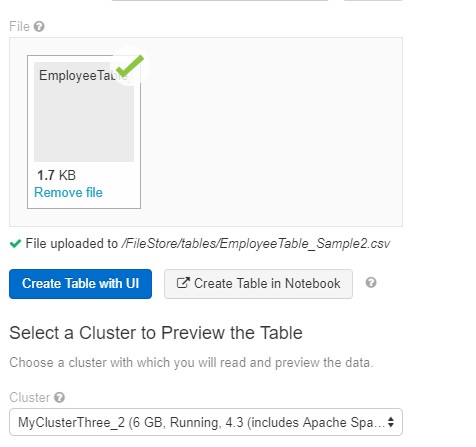Viewport: 476px width, 447px height.
Task: Click the help icon beside Cluster label
Action: click(x=59, y=397)
